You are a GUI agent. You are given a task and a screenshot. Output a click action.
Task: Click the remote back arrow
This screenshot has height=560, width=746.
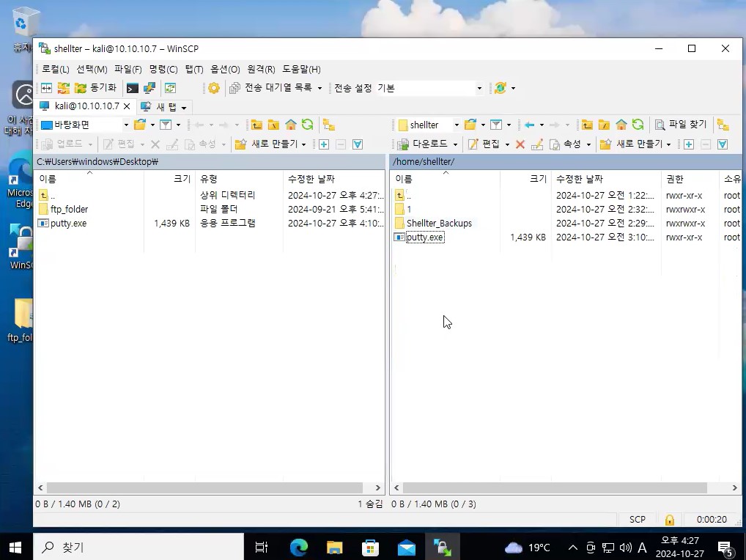(529, 125)
